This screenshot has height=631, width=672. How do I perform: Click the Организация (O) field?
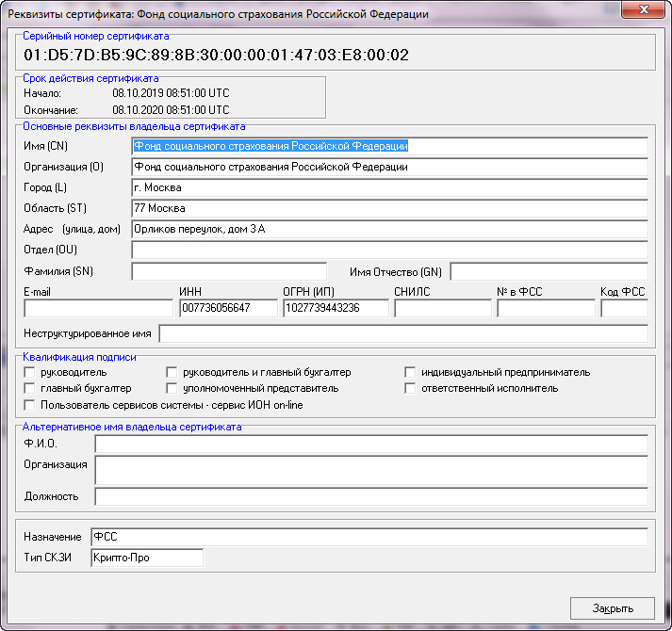[389, 167]
